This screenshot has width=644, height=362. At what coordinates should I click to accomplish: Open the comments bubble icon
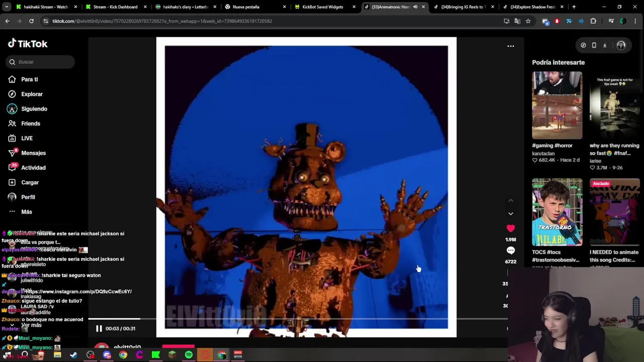point(511,251)
